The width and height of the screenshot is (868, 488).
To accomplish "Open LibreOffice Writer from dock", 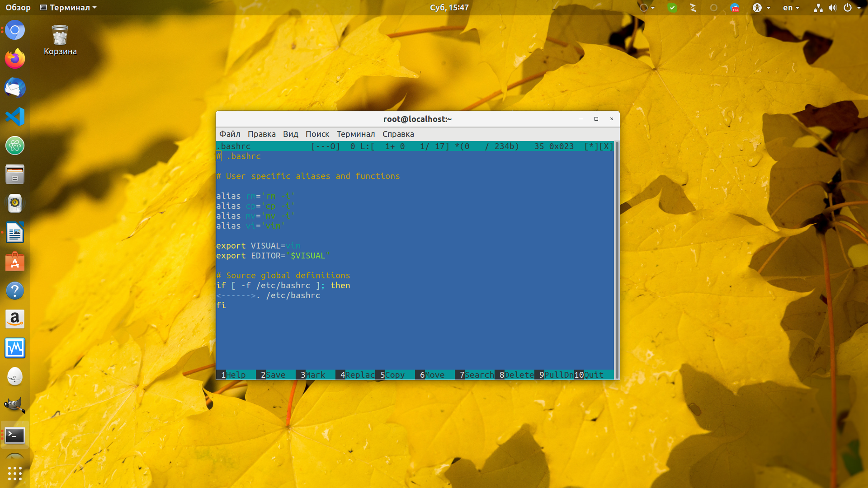I will click(15, 233).
